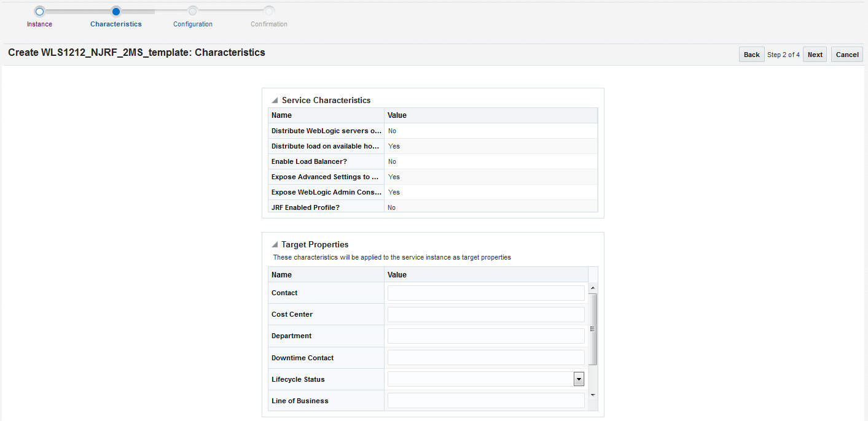868x421 pixels.
Task: Click the Configuration step circle icon
Action: click(193, 11)
